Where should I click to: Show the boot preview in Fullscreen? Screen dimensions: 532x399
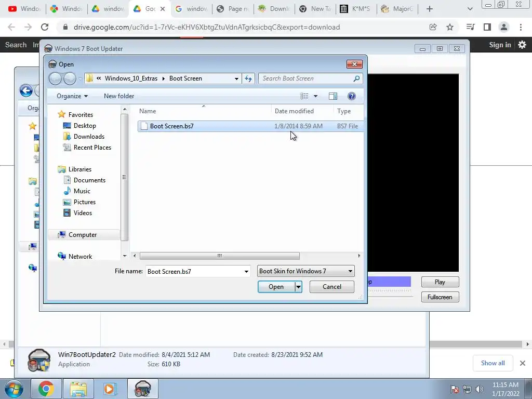[x=440, y=297]
